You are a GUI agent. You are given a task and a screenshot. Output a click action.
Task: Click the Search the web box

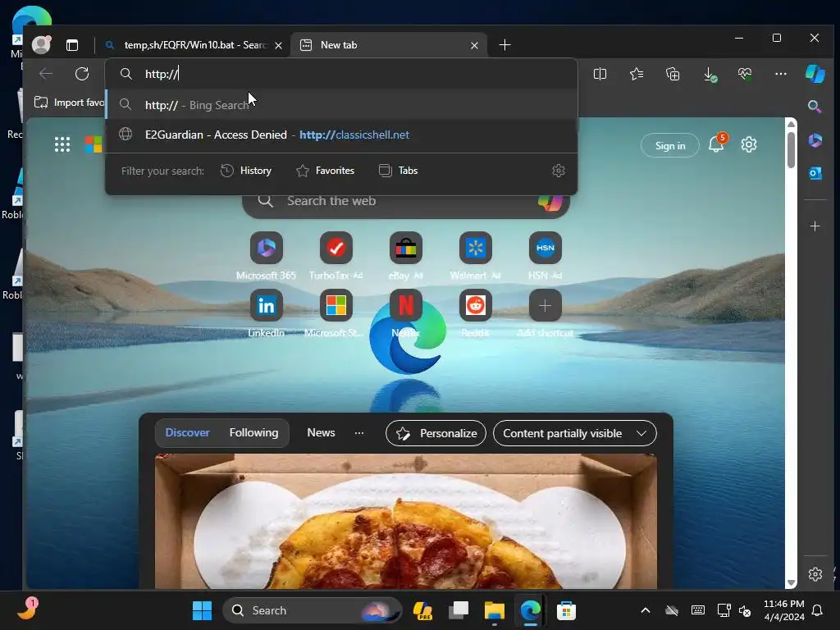[405, 202]
